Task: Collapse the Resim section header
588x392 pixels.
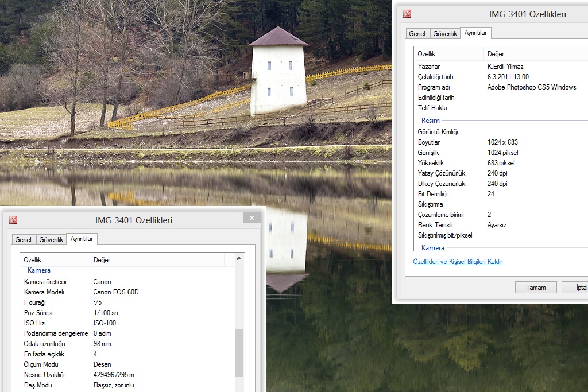Action: point(431,121)
